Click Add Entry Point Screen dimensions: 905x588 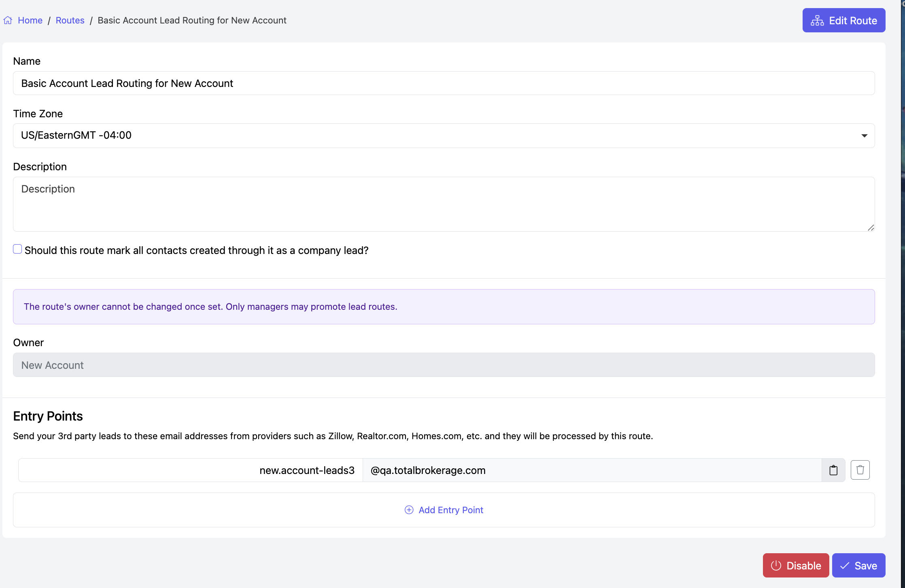450,510
